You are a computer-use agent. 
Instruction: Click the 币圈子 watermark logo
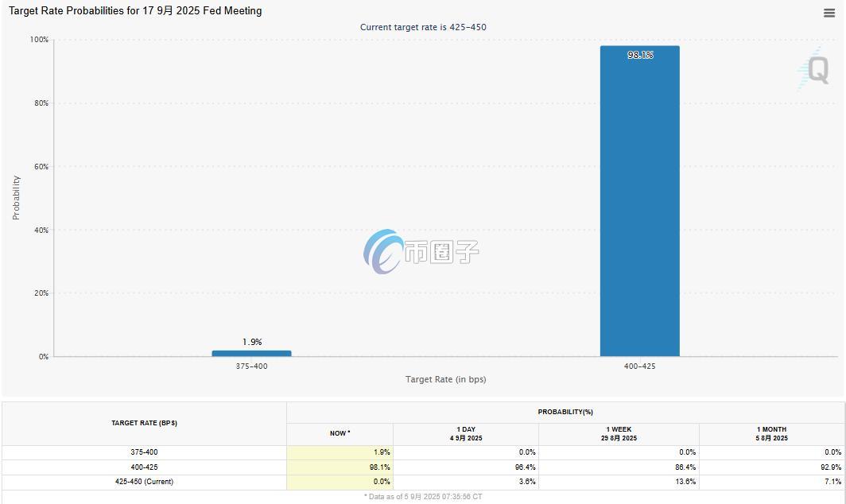point(421,252)
